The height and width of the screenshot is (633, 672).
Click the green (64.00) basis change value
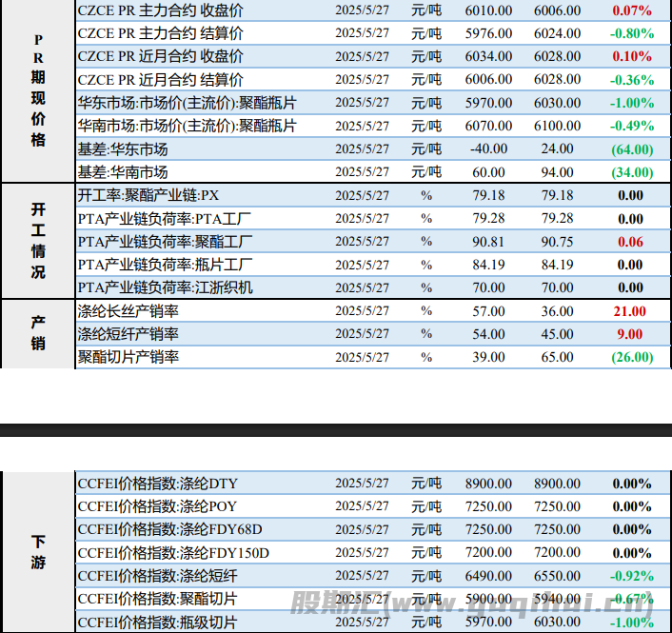point(632,148)
